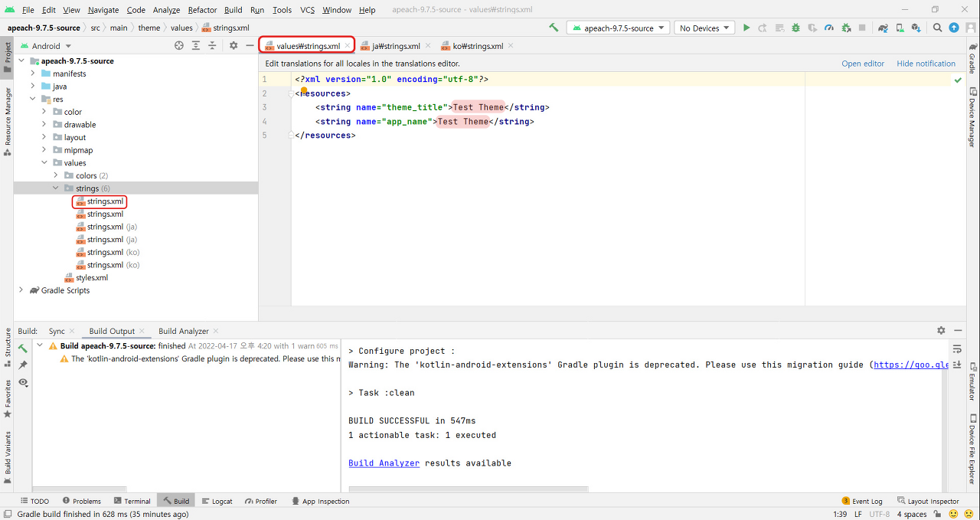This screenshot has height=520, width=980.
Task: Click the Debug app bug icon
Action: [x=795, y=28]
